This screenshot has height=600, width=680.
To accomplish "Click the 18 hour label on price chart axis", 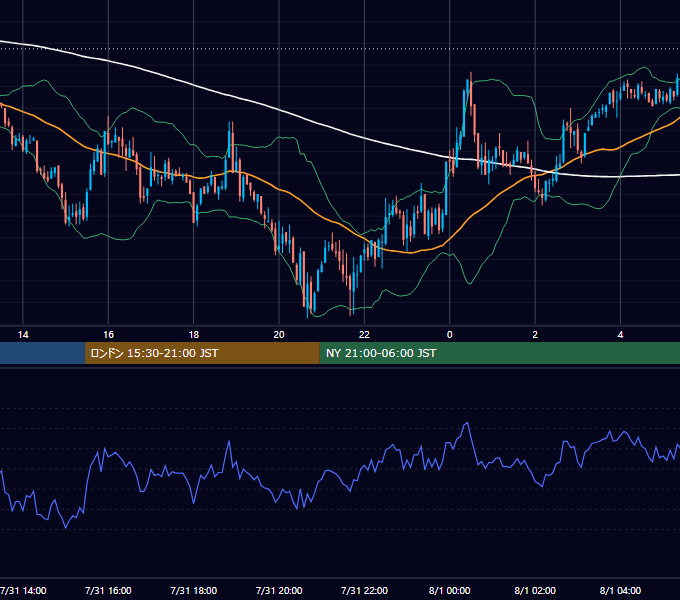I will (194, 335).
